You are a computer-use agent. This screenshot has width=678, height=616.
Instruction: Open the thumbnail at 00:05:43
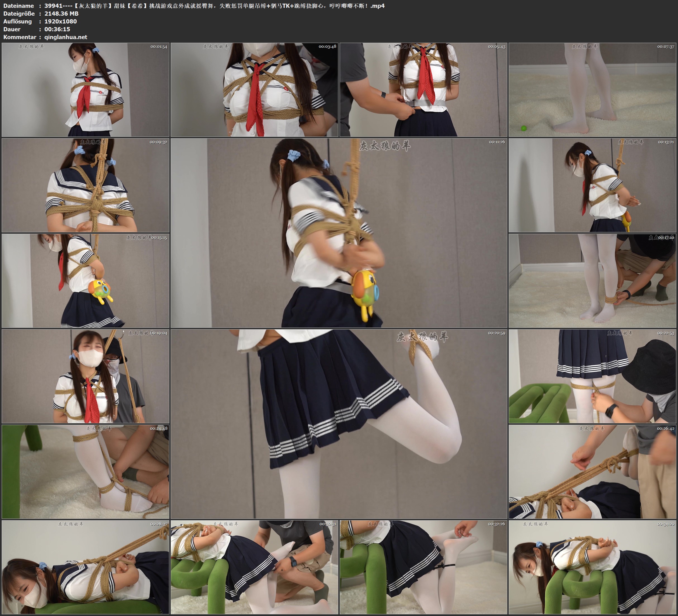424,89
